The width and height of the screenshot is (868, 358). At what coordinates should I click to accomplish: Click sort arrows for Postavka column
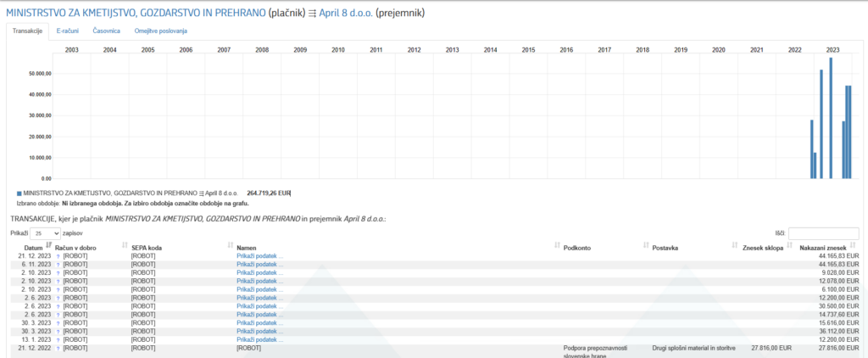click(x=735, y=245)
